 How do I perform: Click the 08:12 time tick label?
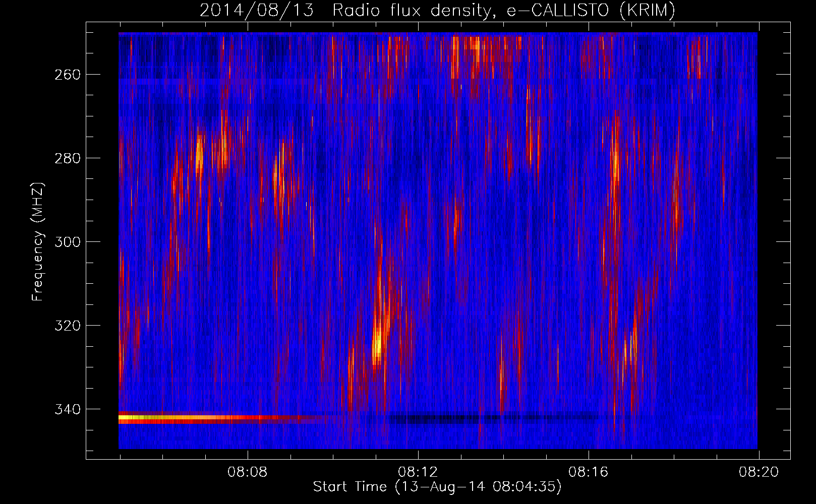[x=418, y=472]
